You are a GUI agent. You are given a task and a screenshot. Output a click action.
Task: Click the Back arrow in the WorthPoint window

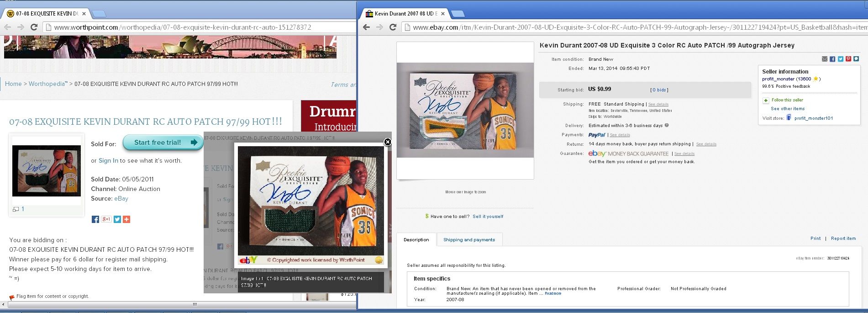point(8,27)
